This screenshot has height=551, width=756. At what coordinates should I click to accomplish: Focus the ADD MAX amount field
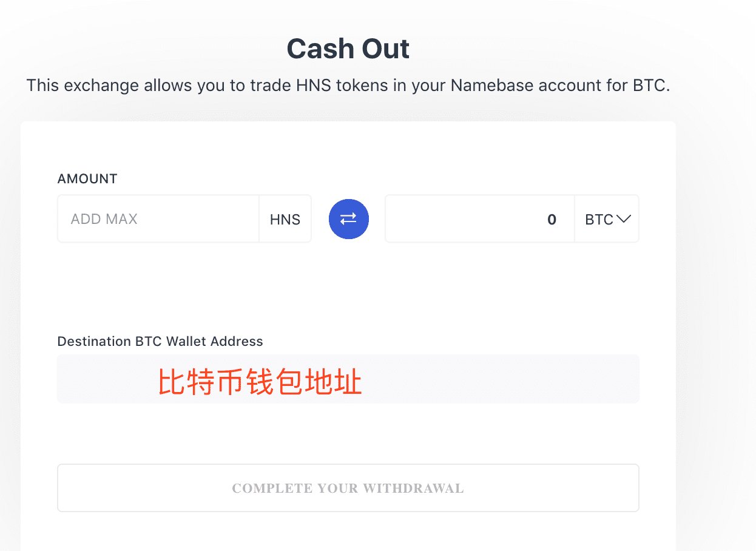pos(159,218)
